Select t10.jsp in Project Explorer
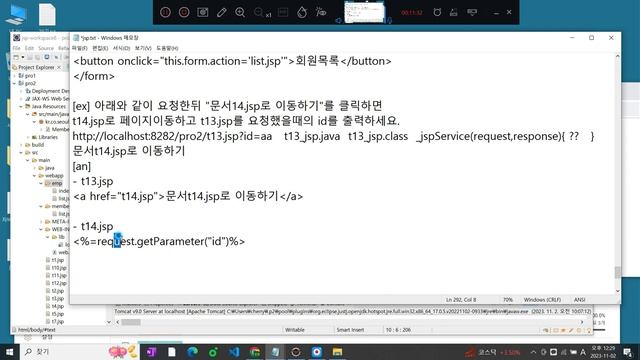The width and height of the screenshot is (640, 360). (56, 268)
